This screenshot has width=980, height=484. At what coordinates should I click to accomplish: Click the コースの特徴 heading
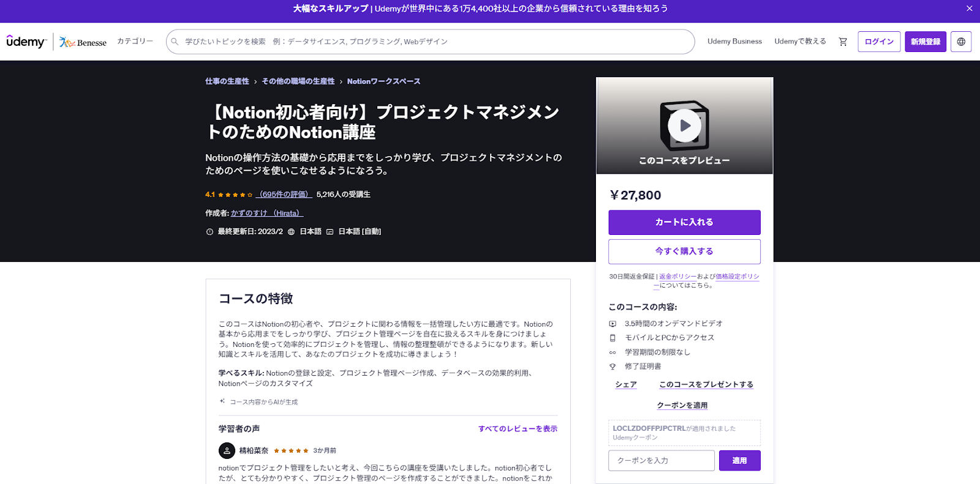point(256,299)
